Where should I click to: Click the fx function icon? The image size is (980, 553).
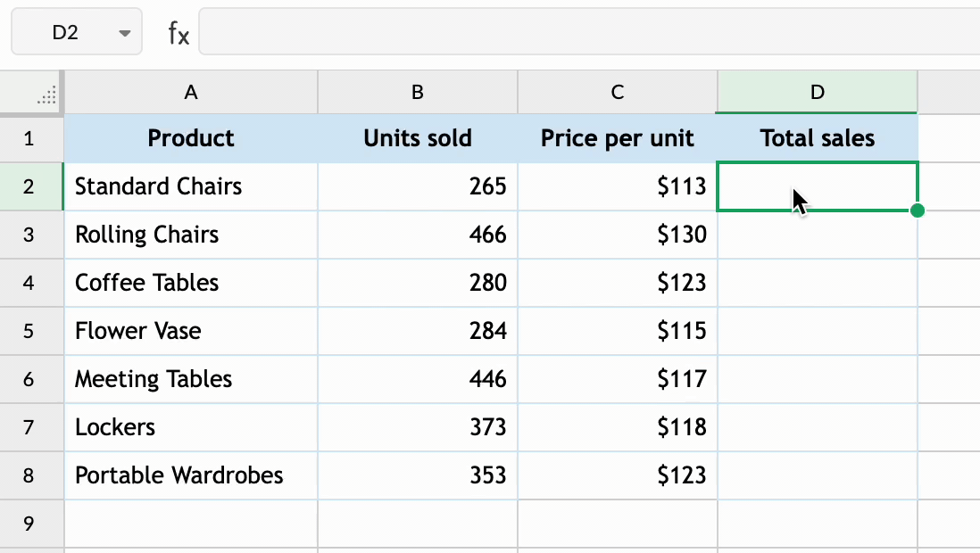click(179, 34)
